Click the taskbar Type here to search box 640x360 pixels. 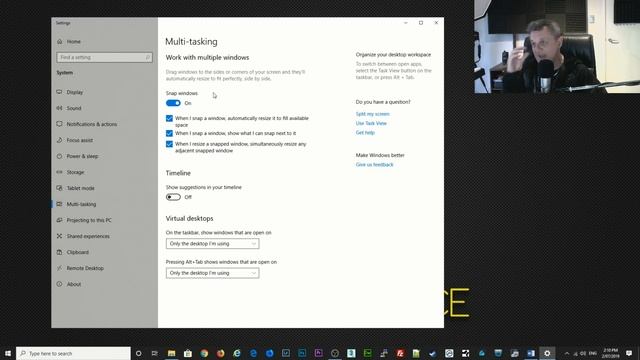(73, 353)
